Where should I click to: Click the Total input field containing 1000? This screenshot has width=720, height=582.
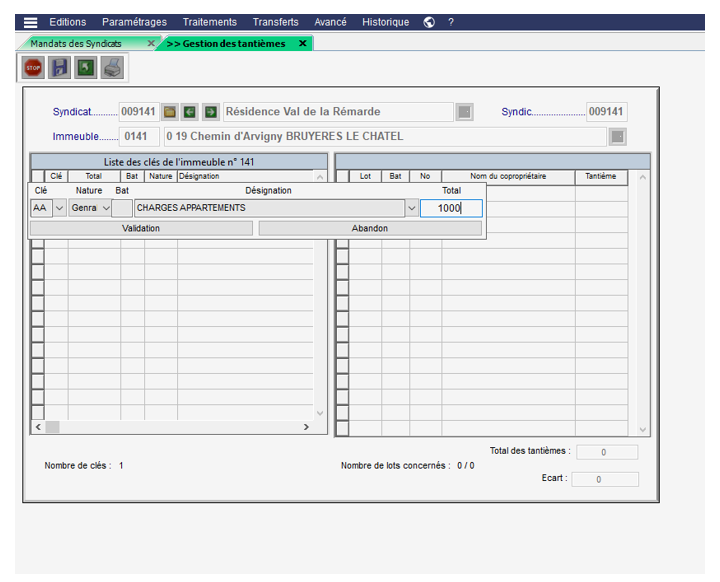click(451, 208)
